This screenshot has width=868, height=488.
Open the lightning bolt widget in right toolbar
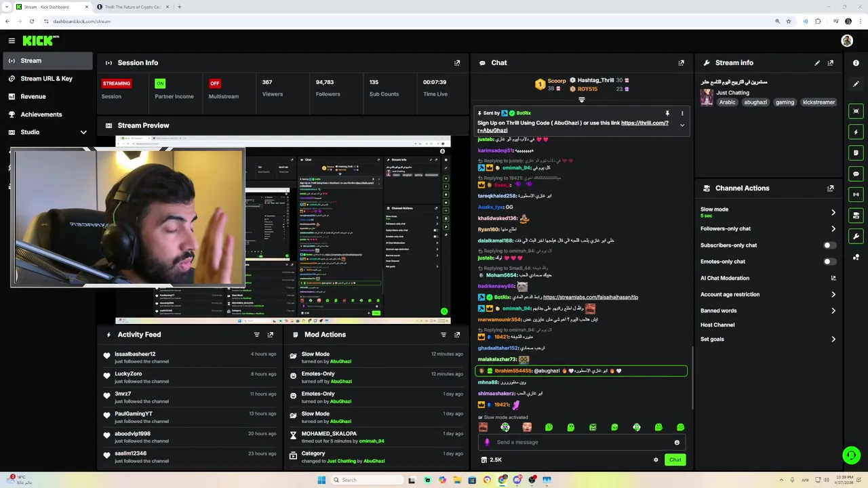point(856,132)
